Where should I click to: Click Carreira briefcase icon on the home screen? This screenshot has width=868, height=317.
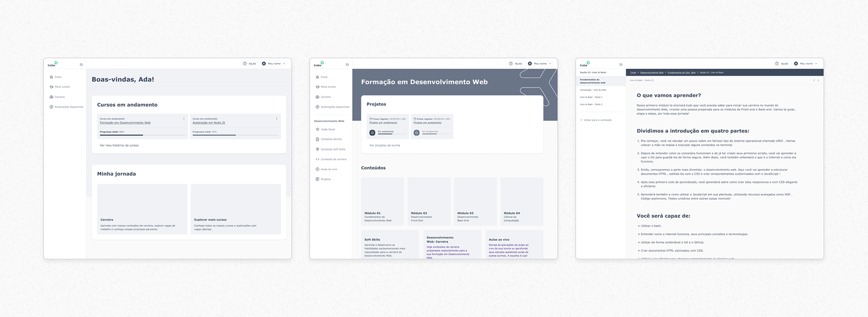coord(51,97)
